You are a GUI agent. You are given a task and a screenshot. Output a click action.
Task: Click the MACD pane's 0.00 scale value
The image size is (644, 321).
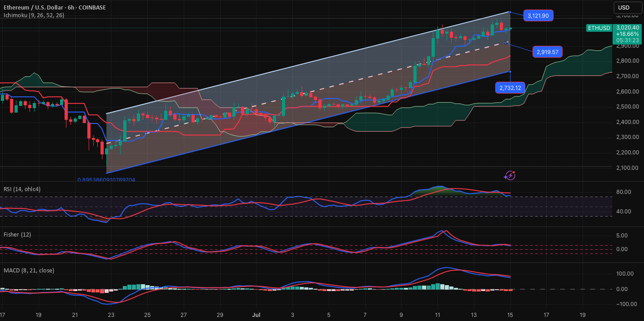point(623,289)
